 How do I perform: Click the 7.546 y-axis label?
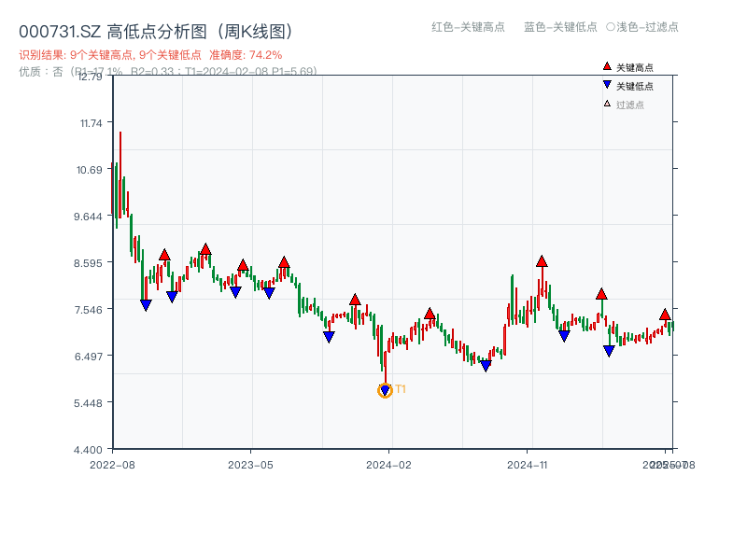(x=88, y=310)
